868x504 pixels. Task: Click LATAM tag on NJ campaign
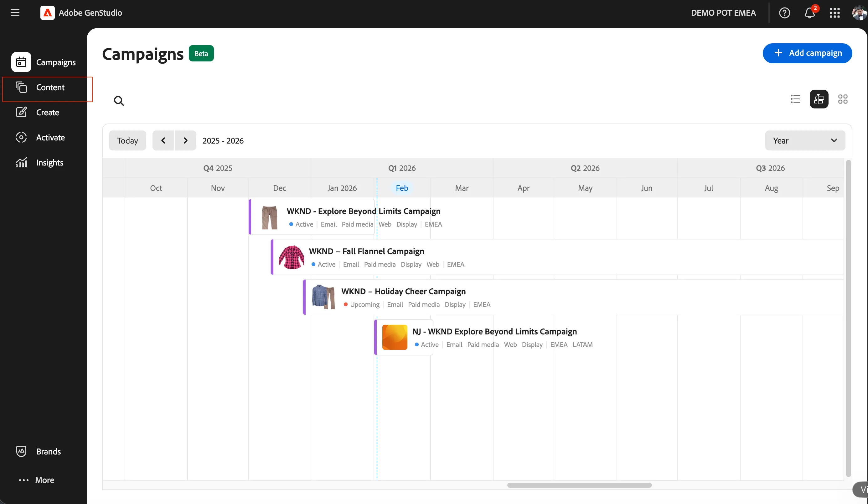pos(582,344)
